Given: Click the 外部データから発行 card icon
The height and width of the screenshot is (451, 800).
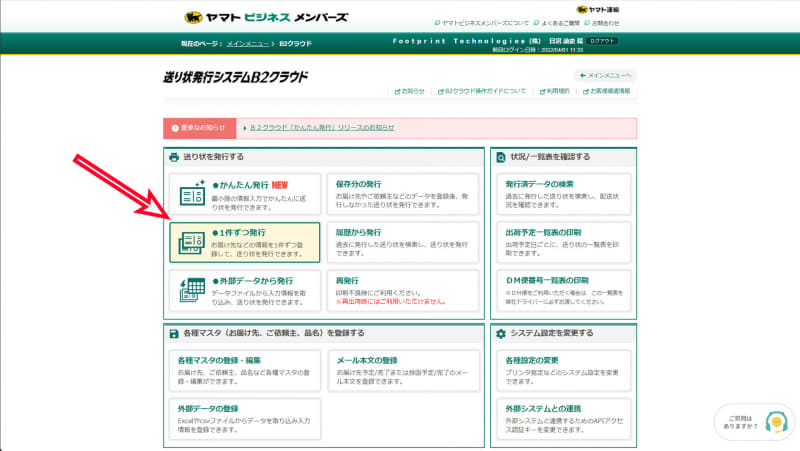Looking at the screenshot, I should pyautogui.click(x=192, y=290).
